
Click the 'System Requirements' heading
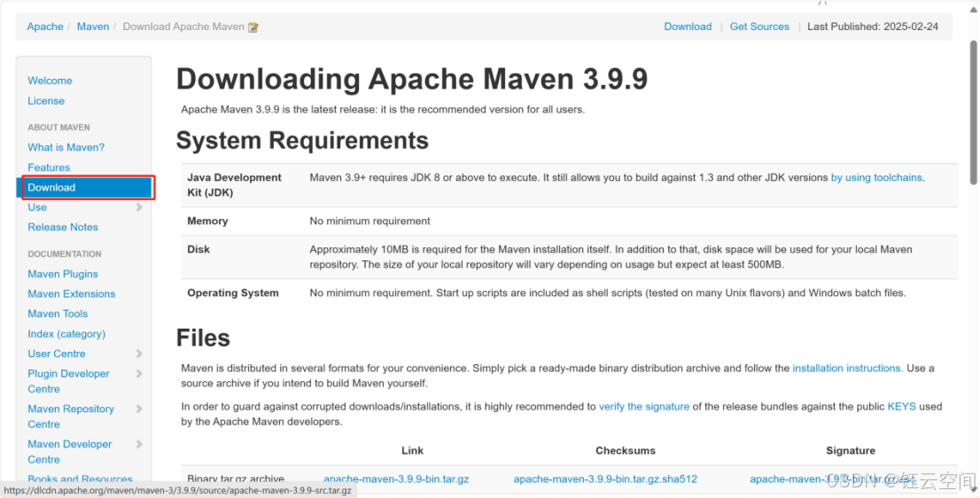click(x=302, y=141)
